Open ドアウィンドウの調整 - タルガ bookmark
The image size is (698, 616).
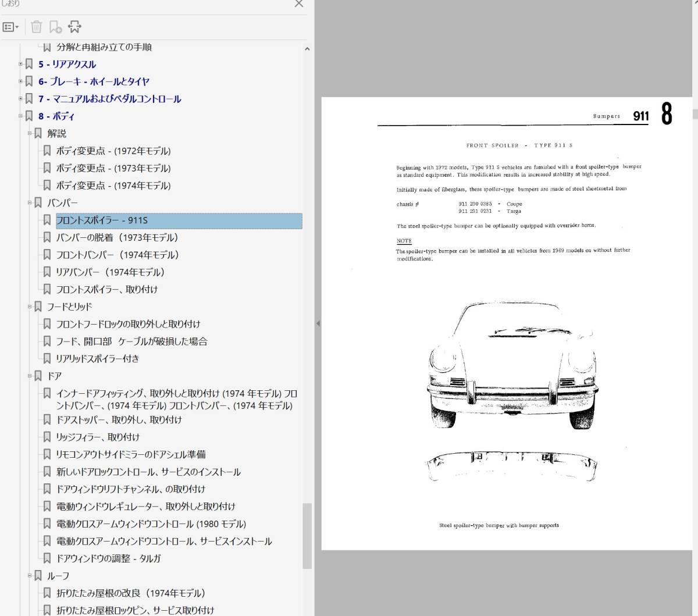tap(109, 558)
